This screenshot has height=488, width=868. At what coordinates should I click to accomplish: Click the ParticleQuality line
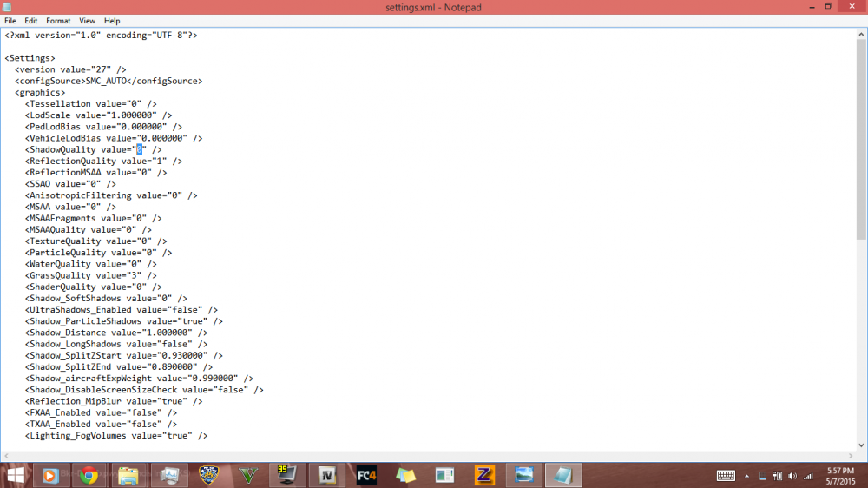[99, 253]
